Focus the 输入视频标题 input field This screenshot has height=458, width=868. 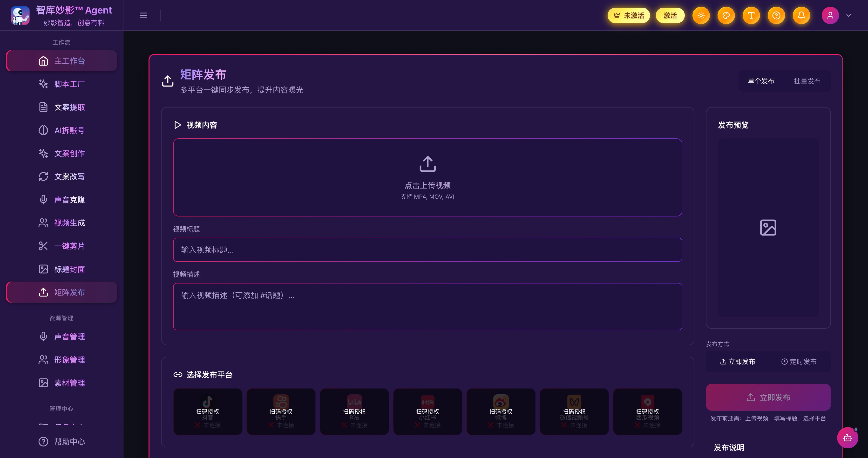point(427,250)
